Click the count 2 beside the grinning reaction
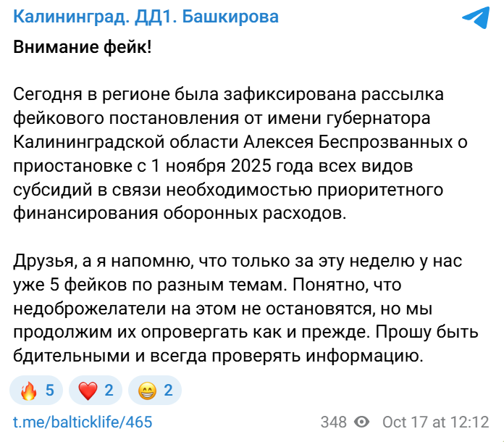Viewport: 504px width, 442px height. coord(168,391)
